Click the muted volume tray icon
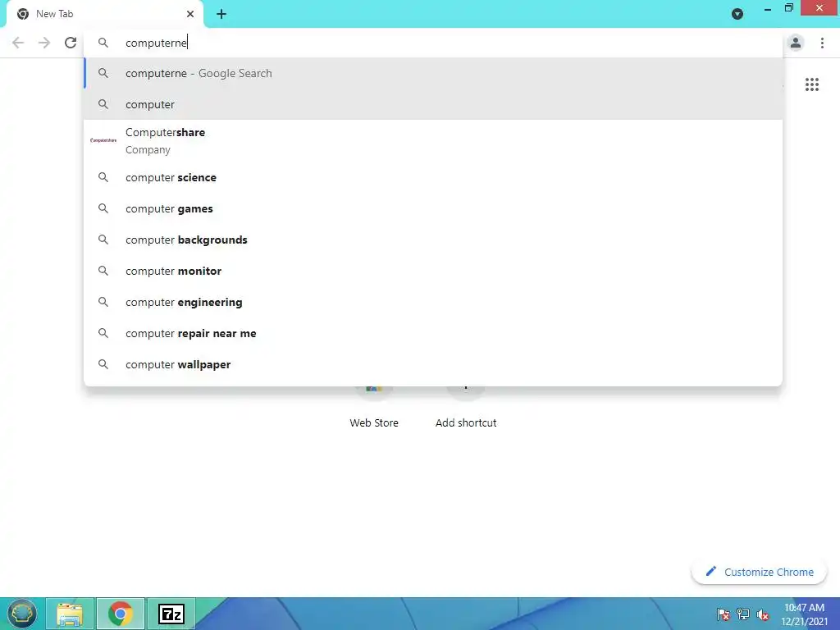840x630 pixels. [762, 614]
